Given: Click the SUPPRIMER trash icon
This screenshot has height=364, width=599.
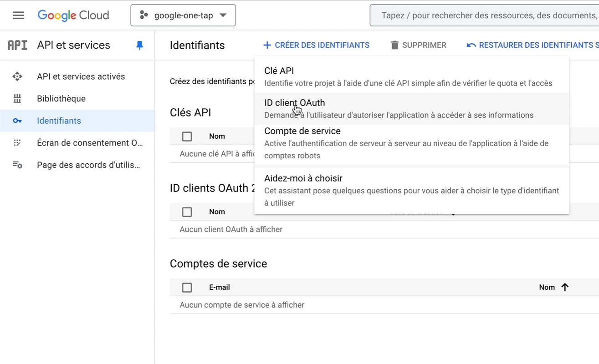Looking at the screenshot, I should point(394,45).
